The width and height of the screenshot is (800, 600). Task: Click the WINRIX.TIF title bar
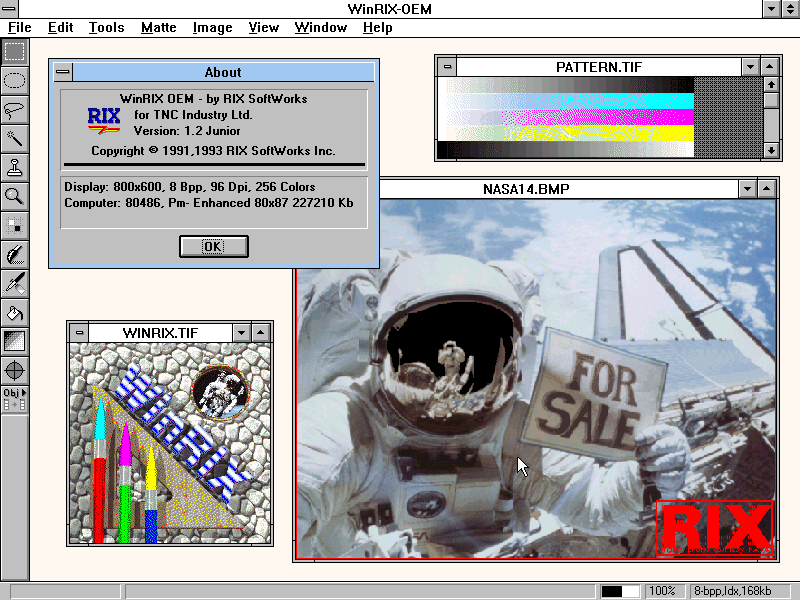pyautogui.click(x=160, y=333)
